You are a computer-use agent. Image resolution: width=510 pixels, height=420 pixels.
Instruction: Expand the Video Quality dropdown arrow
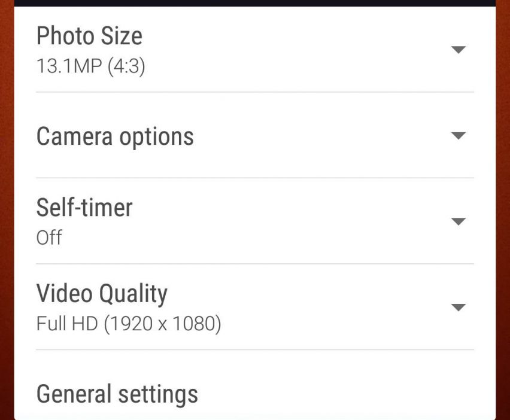pos(458,308)
